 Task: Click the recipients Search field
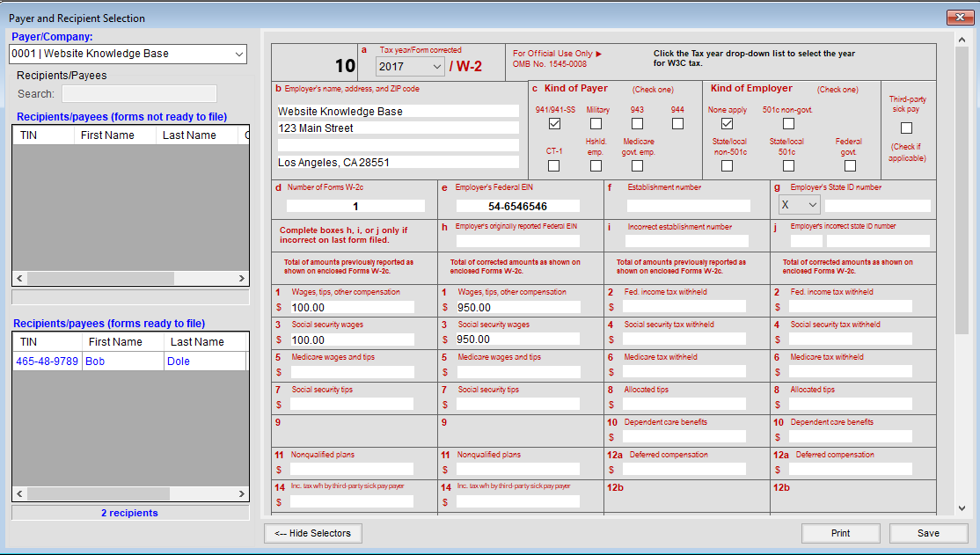[139, 94]
